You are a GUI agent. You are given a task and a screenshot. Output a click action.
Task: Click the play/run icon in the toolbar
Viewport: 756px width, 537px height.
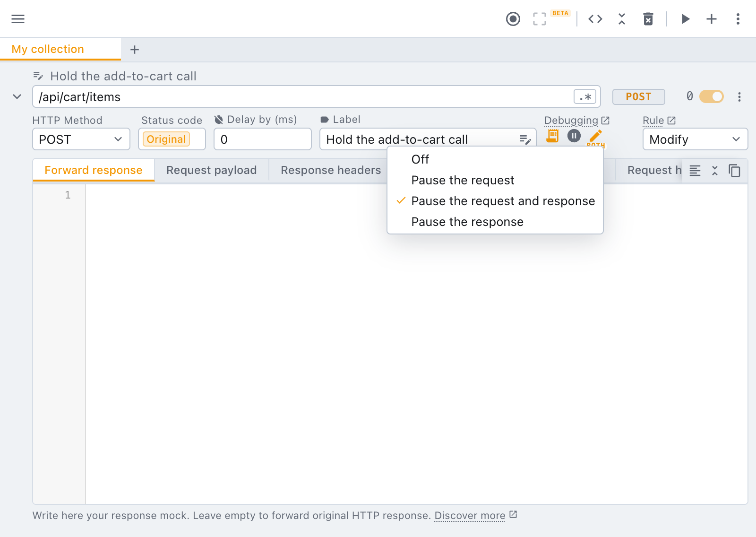pos(686,19)
